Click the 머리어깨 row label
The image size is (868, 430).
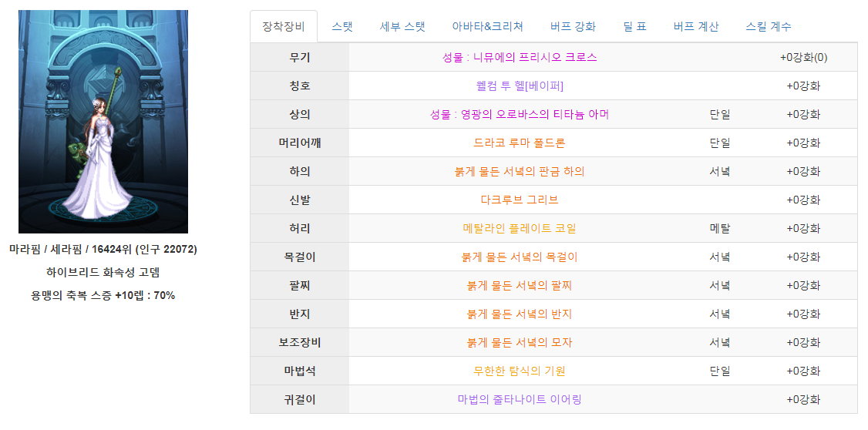tap(299, 143)
